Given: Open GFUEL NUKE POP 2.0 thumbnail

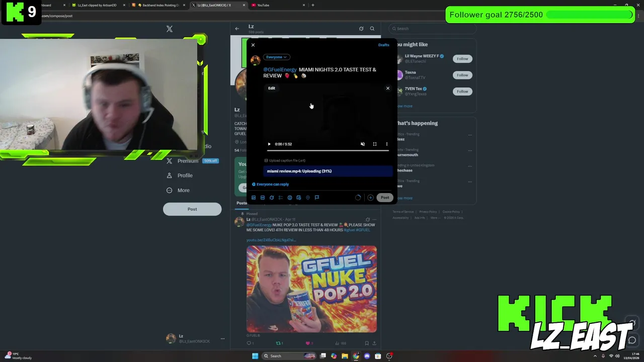Looking at the screenshot, I should coord(311,289).
